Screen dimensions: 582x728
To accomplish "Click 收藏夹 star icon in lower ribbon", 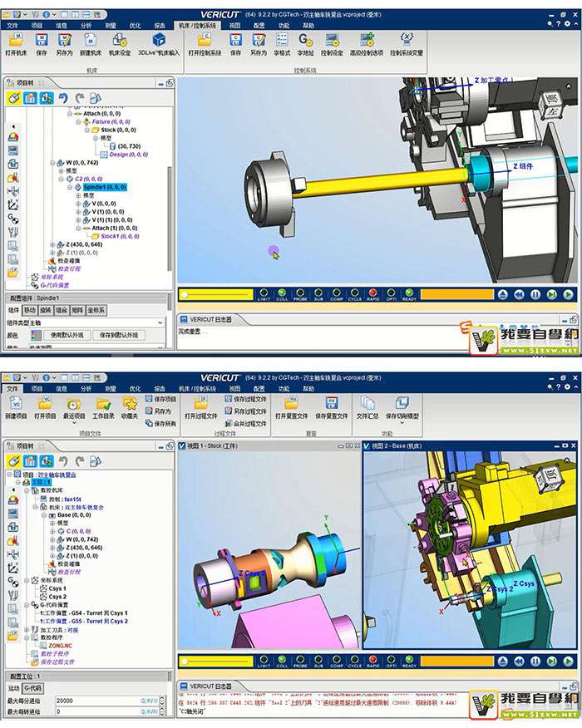I will tap(130, 403).
